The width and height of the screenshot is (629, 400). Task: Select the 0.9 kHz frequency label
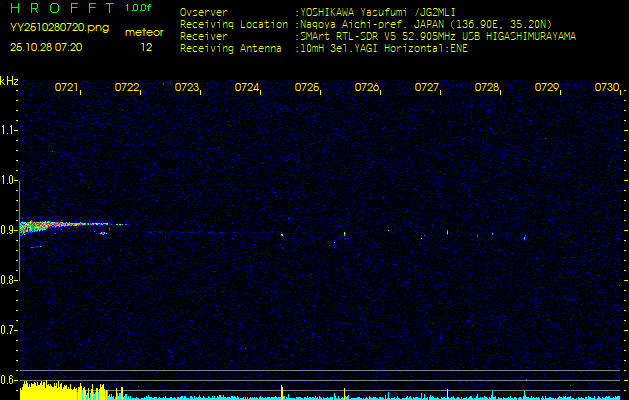pos(9,230)
